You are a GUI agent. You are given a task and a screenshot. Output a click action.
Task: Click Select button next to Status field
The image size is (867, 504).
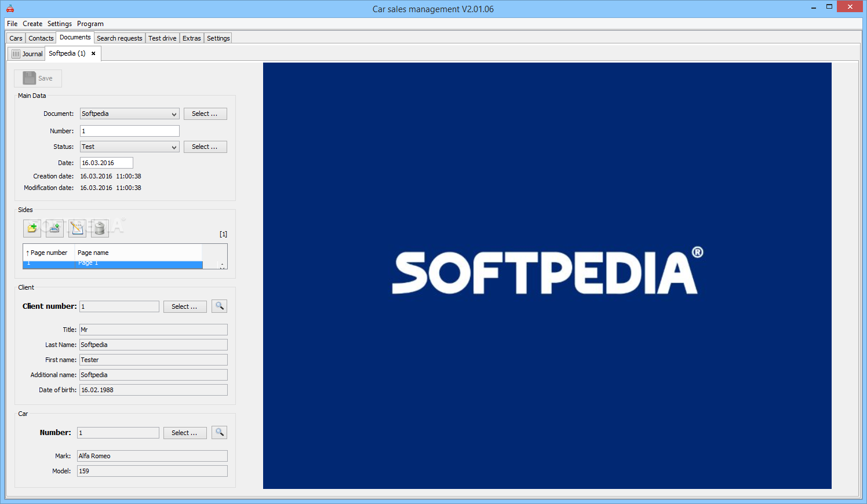coord(205,147)
